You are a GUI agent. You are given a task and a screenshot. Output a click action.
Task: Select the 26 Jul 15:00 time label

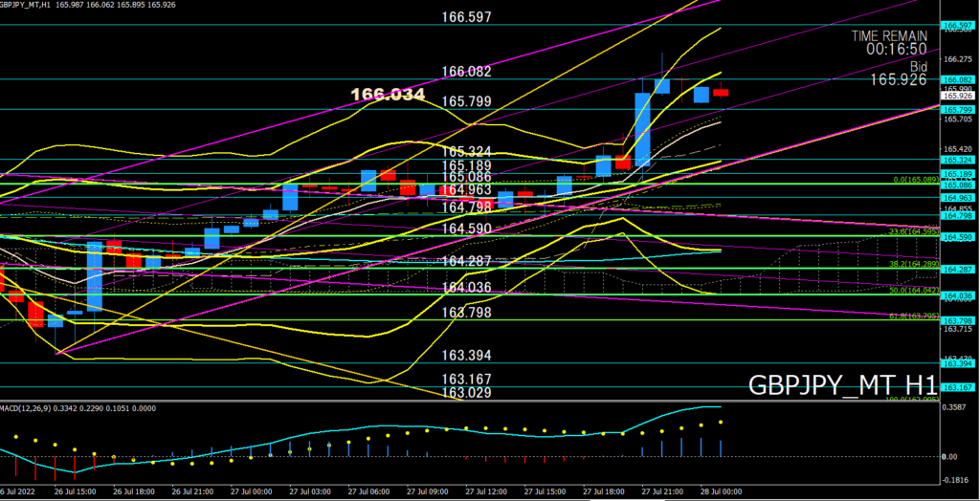point(74,492)
